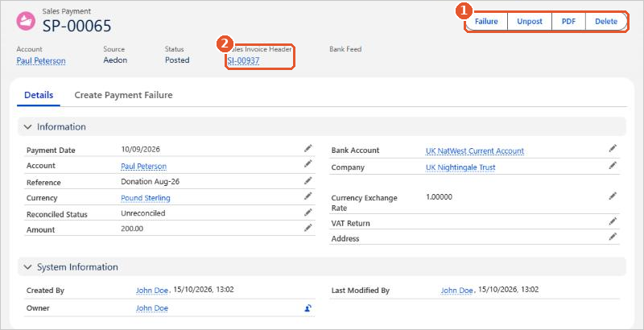Screen dimensions: 644x330
Task: Open Paul Peterson link in Information section
Action: 144,167
